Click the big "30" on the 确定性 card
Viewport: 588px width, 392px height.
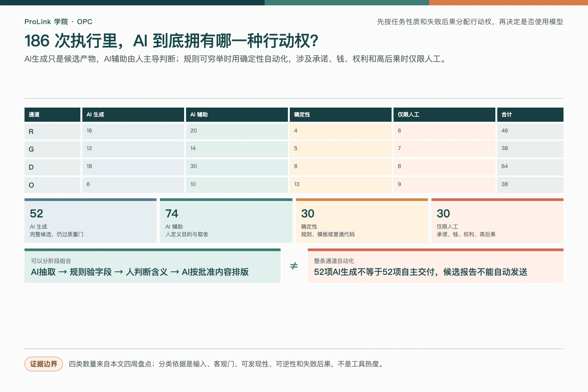coord(308,214)
